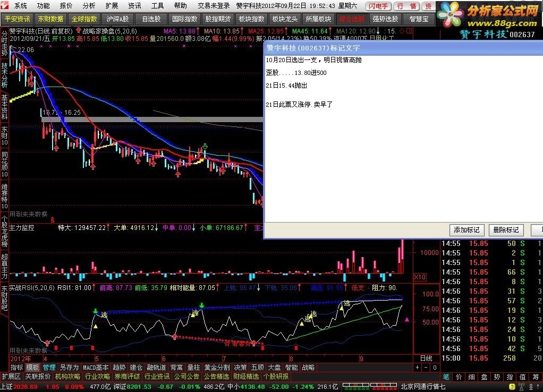
Task: Switch to the 技术分析 side tab
Action: pos(4,75)
